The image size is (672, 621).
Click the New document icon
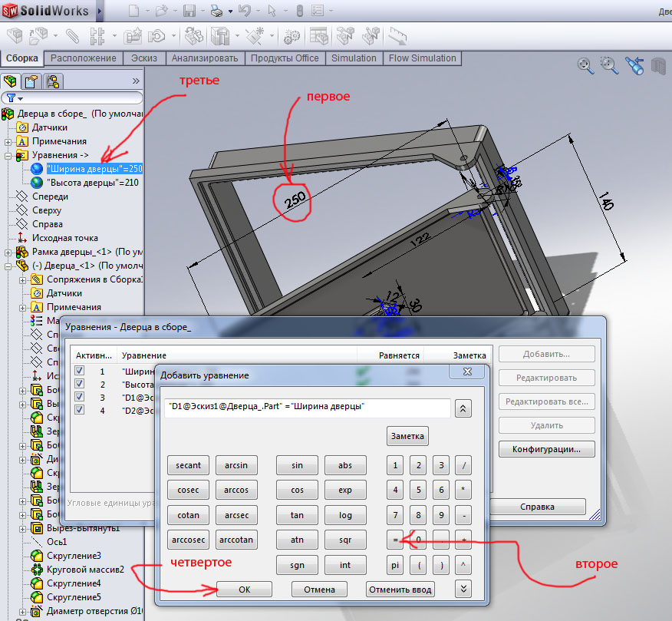pos(134,11)
